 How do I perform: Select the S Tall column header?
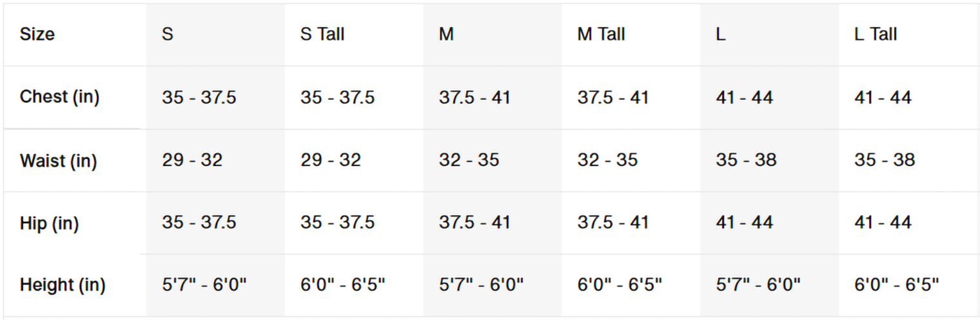[322, 34]
